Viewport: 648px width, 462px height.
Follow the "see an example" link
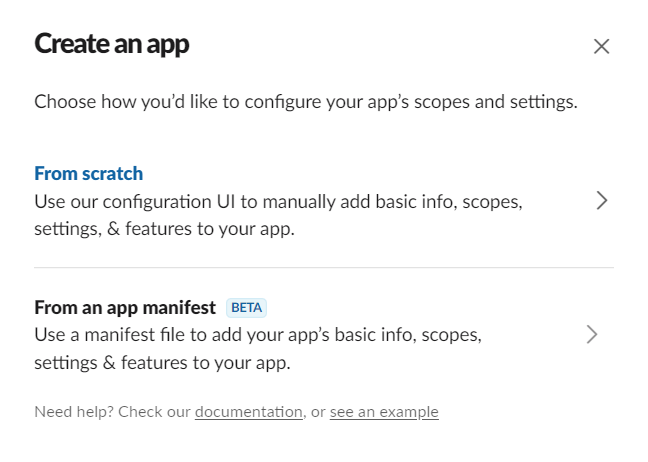pyautogui.click(x=384, y=412)
